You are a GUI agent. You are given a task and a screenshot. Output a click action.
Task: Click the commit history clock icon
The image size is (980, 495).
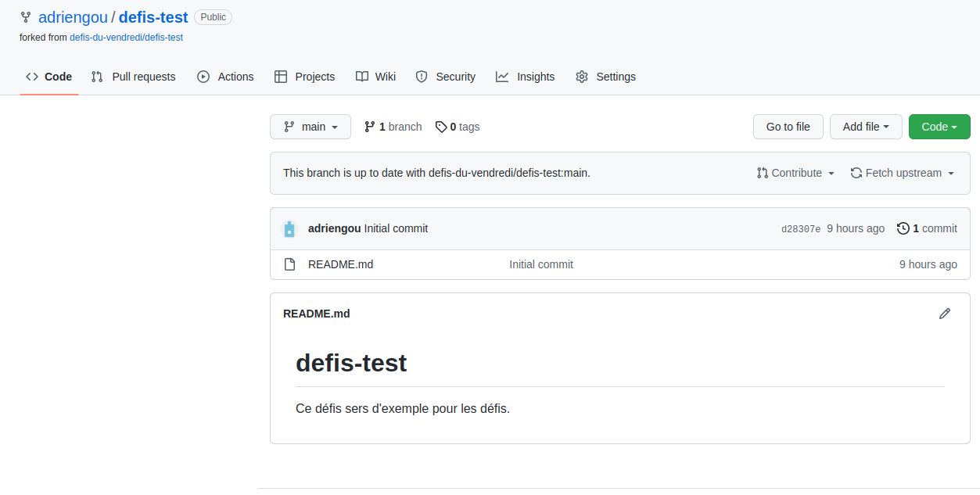pyautogui.click(x=903, y=228)
